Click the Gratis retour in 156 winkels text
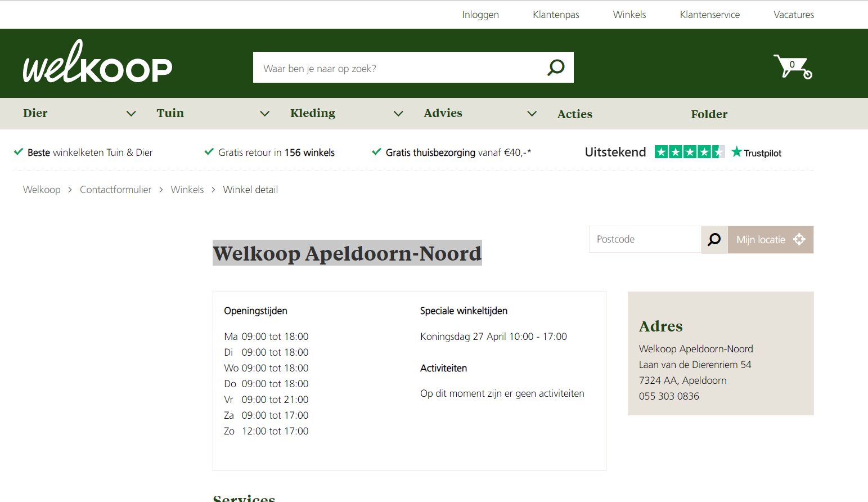This screenshot has height=502, width=868. (276, 153)
